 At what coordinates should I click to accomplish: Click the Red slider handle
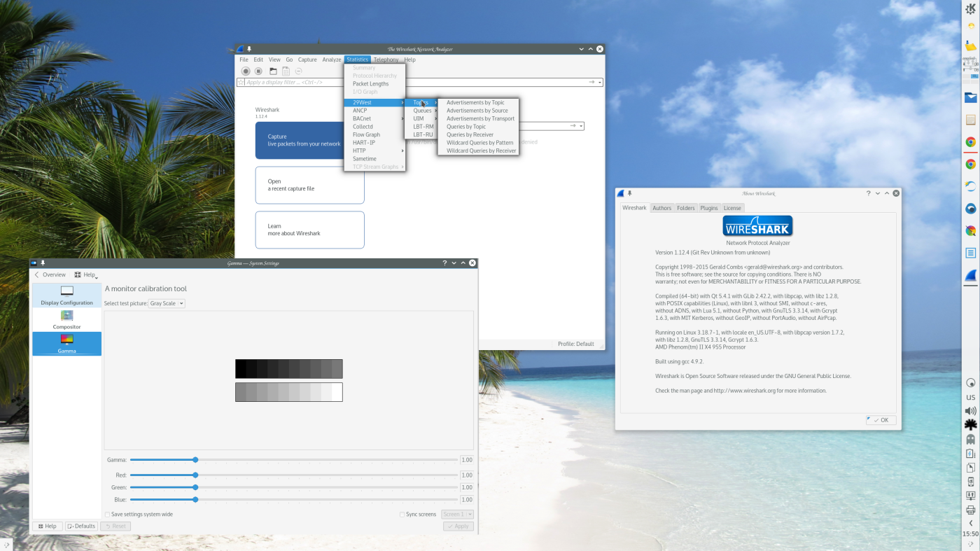point(195,475)
